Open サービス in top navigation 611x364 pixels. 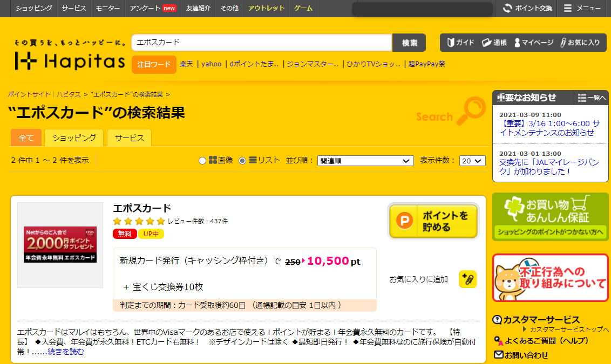[73, 8]
